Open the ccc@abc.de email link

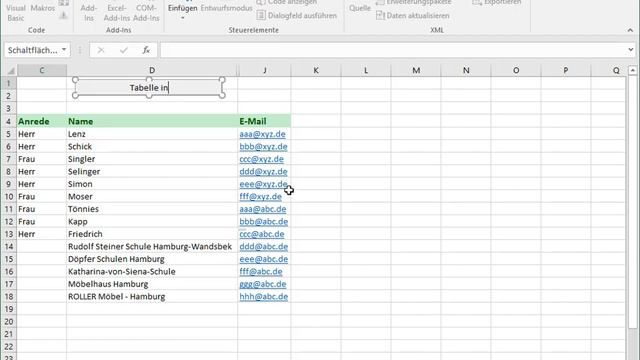click(262, 234)
